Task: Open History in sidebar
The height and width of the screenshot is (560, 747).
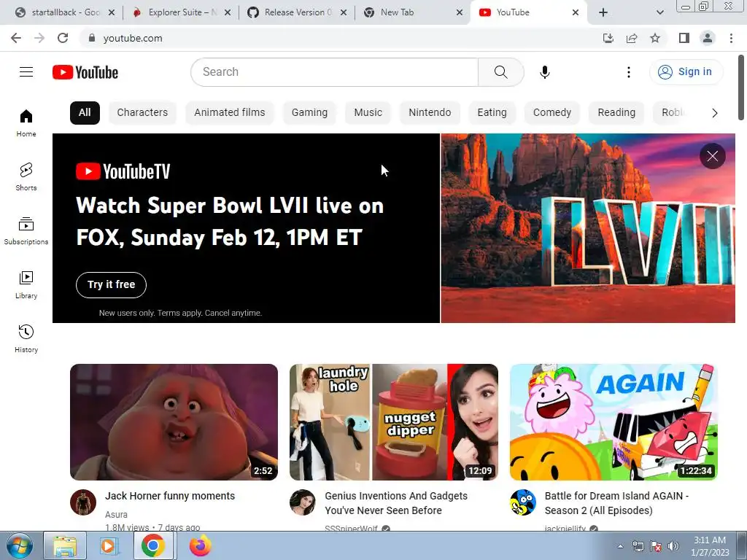Action: (x=26, y=338)
